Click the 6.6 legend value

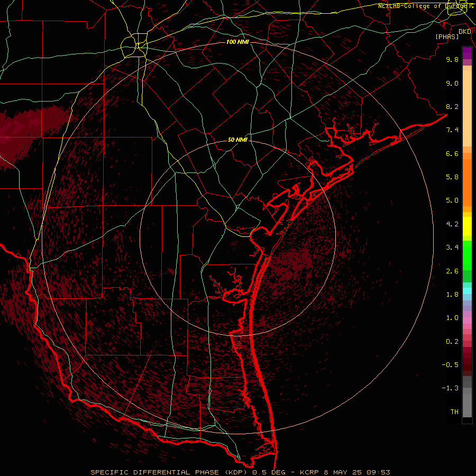click(x=452, y=153)
